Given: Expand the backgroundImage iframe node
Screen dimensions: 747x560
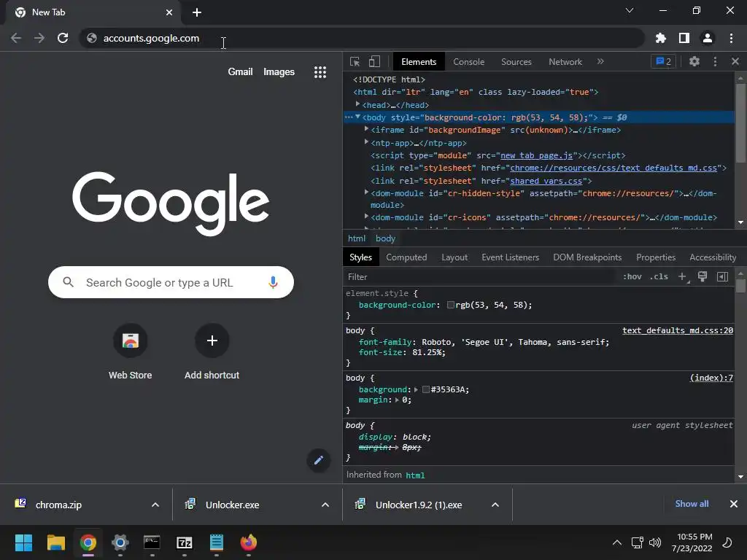Looking at the screenshot, I should click(x=366, y=129).
